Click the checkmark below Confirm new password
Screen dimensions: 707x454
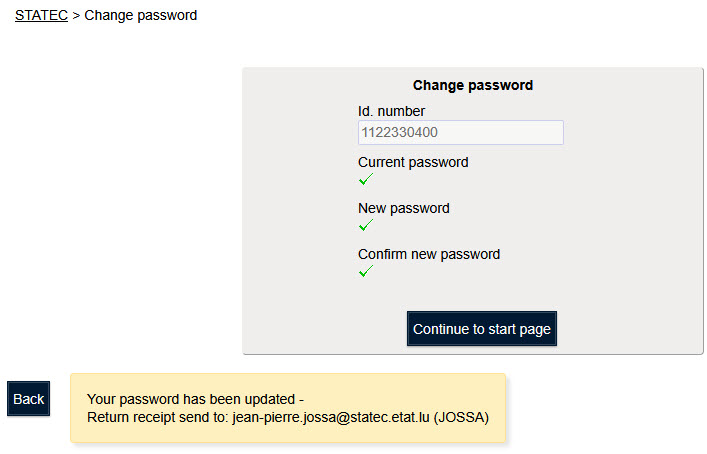366,272
